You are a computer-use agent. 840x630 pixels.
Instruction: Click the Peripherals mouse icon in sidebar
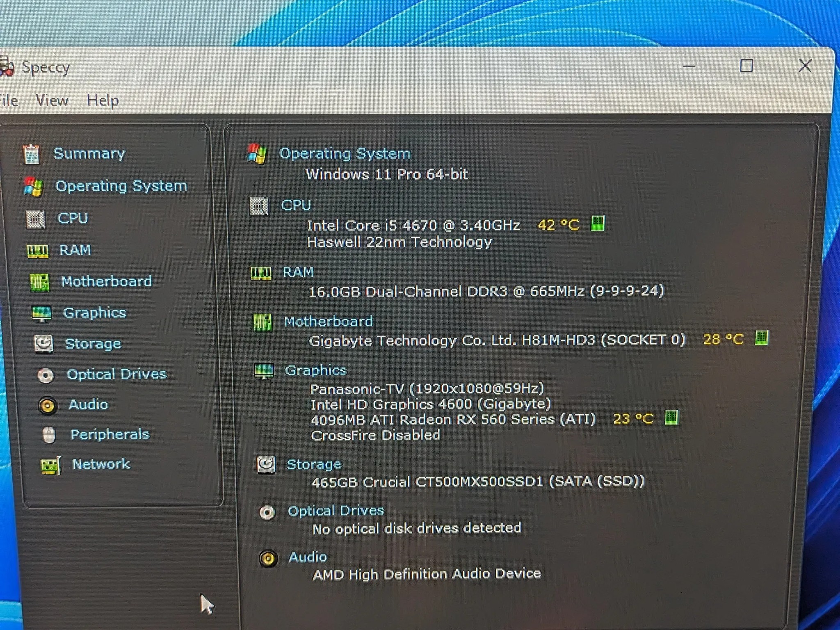[x=49, y=435]
